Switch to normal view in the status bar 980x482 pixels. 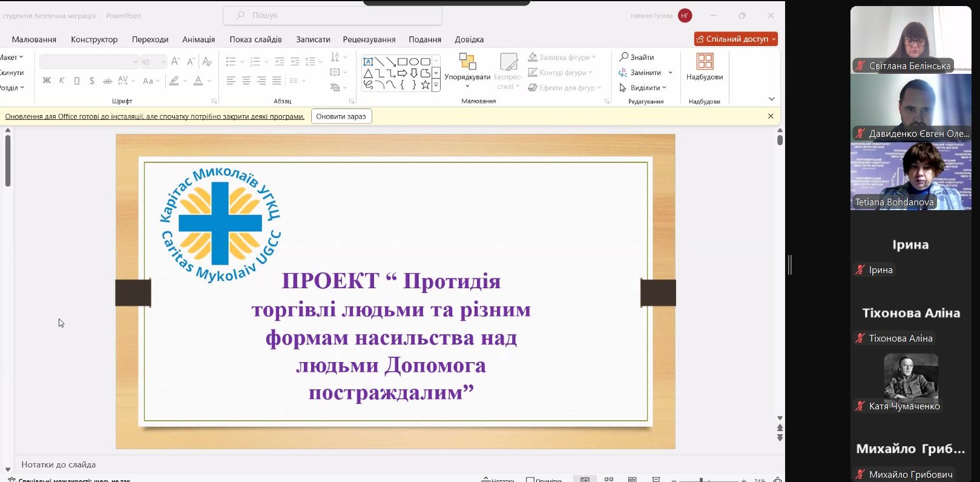click(585, 480)
